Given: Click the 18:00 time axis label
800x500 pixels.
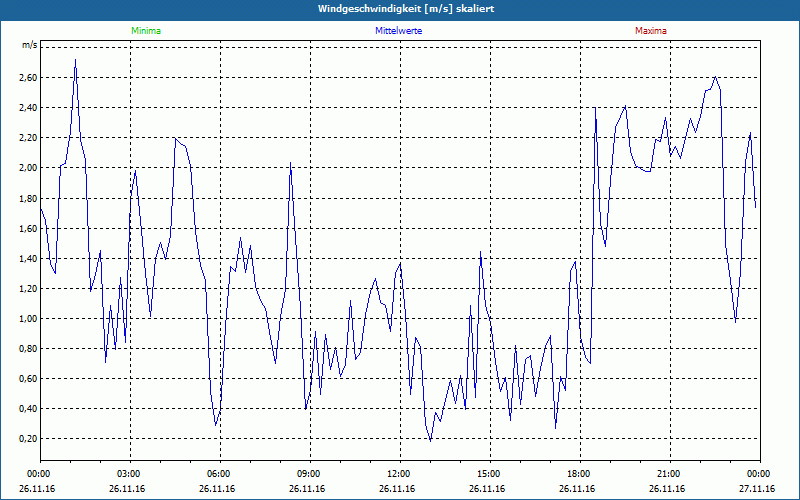Looking at the screenshot, I should coord(581,474).
